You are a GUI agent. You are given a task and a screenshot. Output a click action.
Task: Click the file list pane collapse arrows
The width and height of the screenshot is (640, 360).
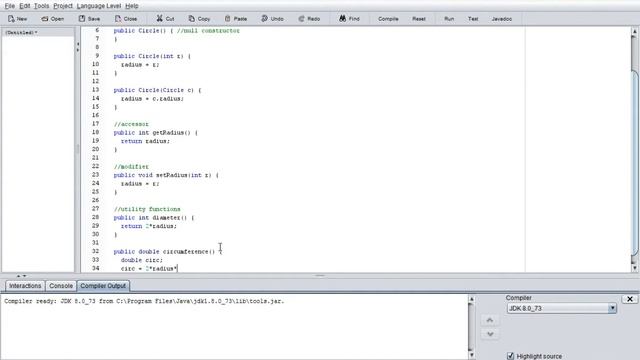click(x=78, y=47)
